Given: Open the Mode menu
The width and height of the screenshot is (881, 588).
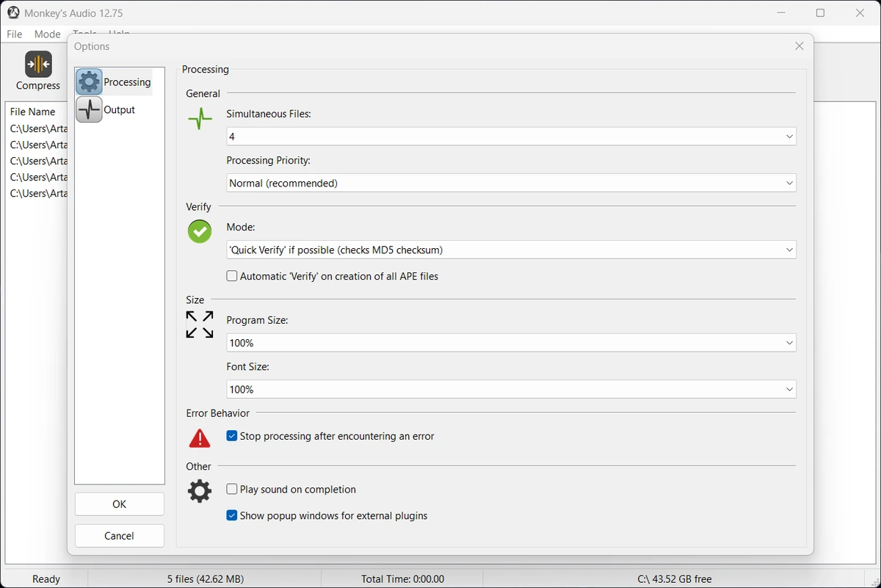Looking at the screenshot, I should [x=48, y=35].
